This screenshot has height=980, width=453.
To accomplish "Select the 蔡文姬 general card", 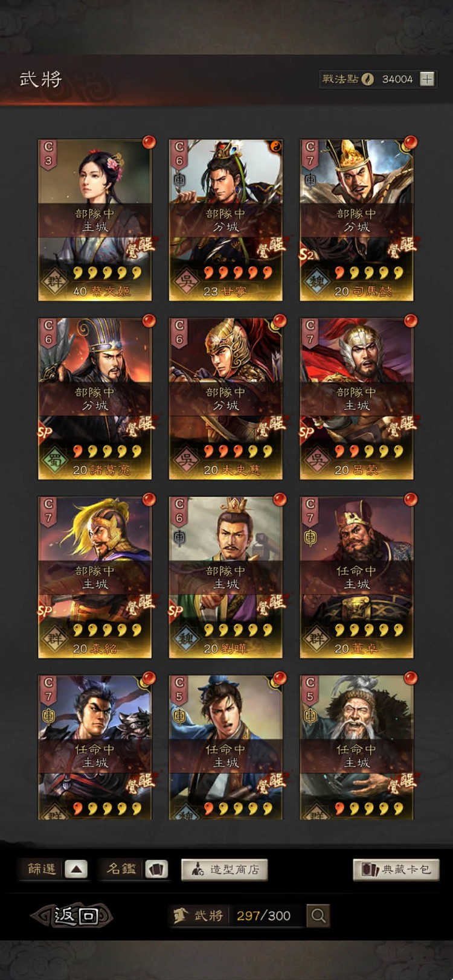I will coord(95,220).
